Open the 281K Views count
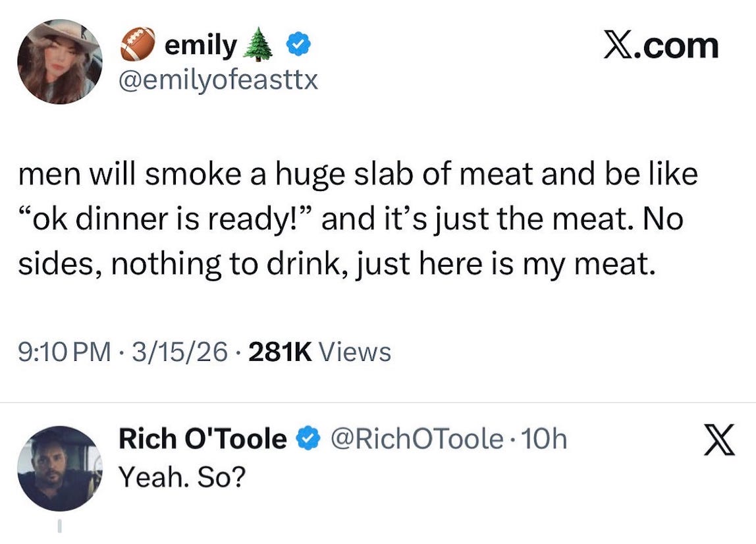The height and width of the screenshot is (544, 756). point(320,352)
